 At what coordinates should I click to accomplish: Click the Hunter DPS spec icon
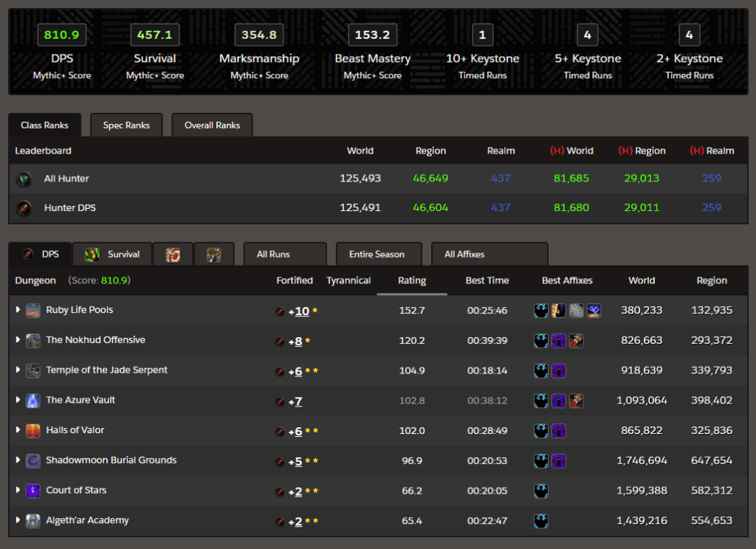coord(25,207)
